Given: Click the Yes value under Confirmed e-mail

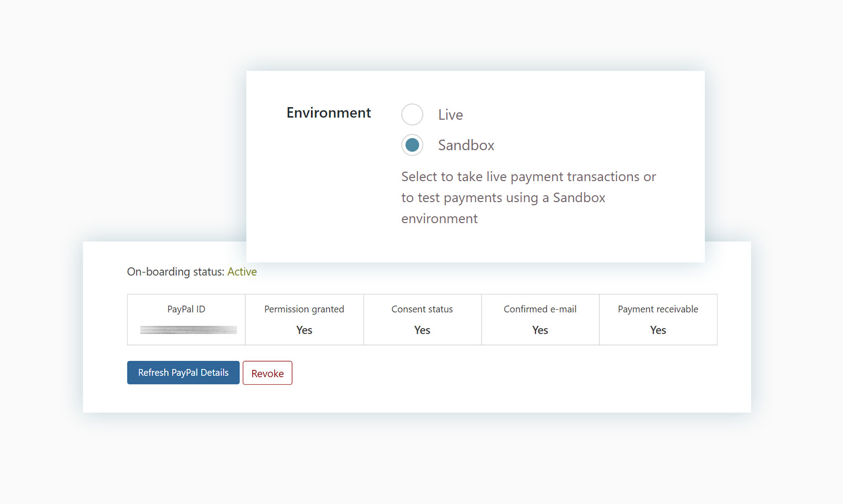Looking at the screenshot, I should coord(540,330).
